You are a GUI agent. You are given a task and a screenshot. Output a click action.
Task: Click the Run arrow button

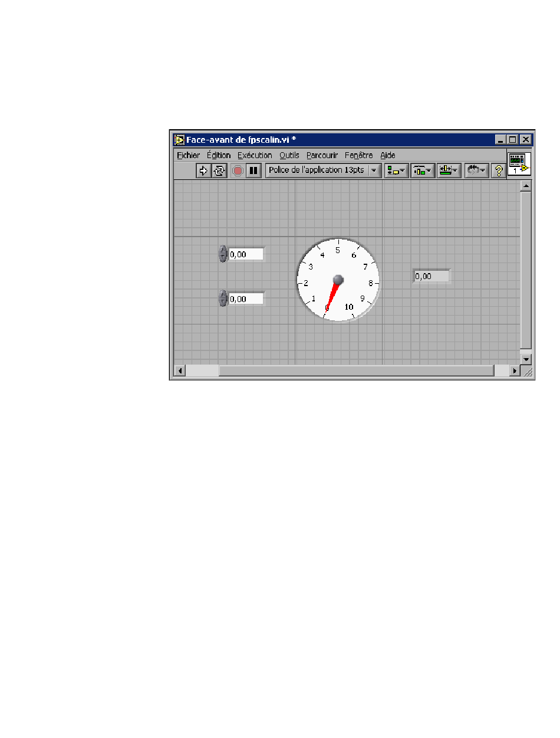tap(203, 170)
